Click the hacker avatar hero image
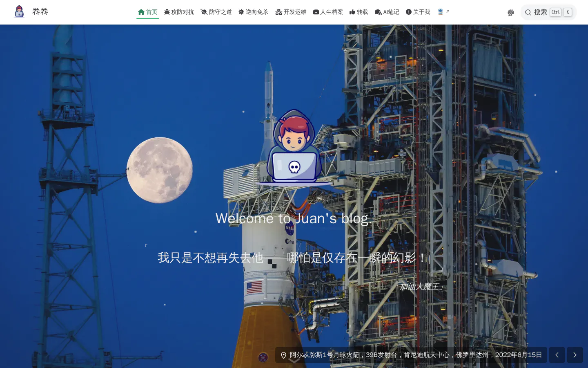 point(294,147)
